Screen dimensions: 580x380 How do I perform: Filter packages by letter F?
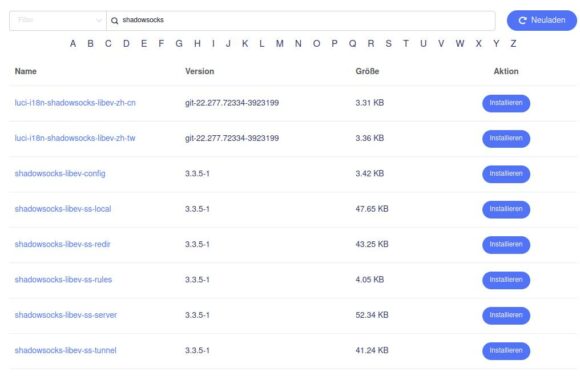(x=161, y=44)
